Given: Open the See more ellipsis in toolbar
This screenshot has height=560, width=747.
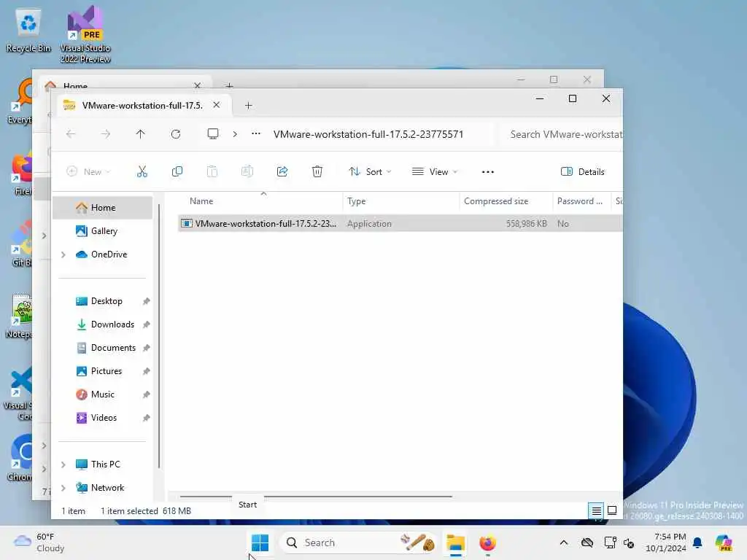Looking at the screenshot, I should [488, 172].
